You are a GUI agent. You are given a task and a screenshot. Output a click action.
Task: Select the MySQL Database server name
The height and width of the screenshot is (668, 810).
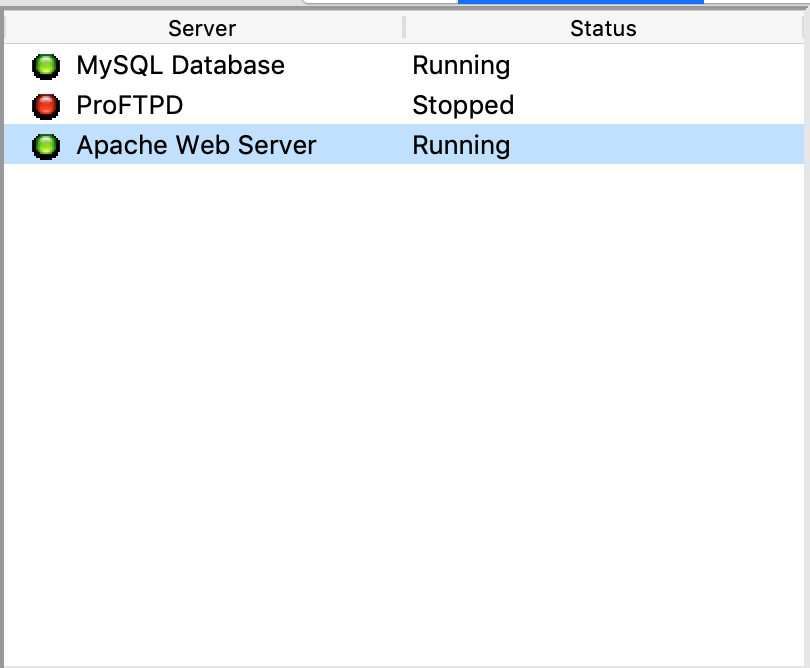pyautogui.click(x=180, y=66)
